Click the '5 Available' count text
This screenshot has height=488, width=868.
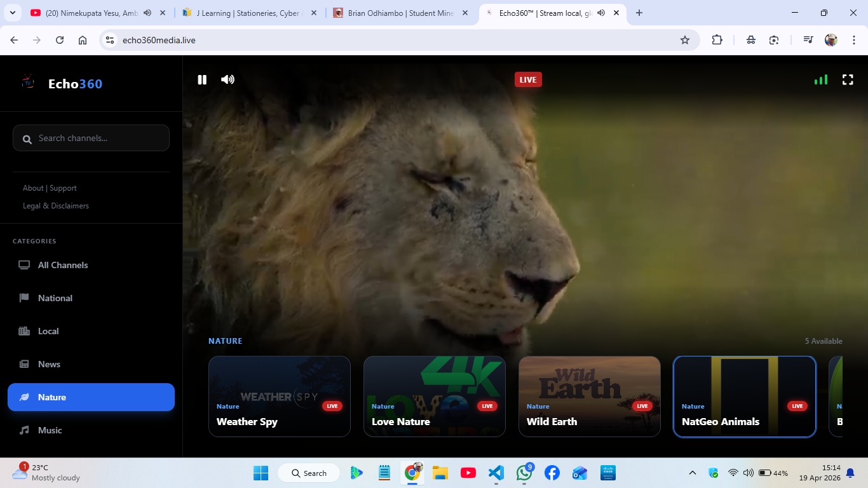pyautogui.click(x=824, y=341)
